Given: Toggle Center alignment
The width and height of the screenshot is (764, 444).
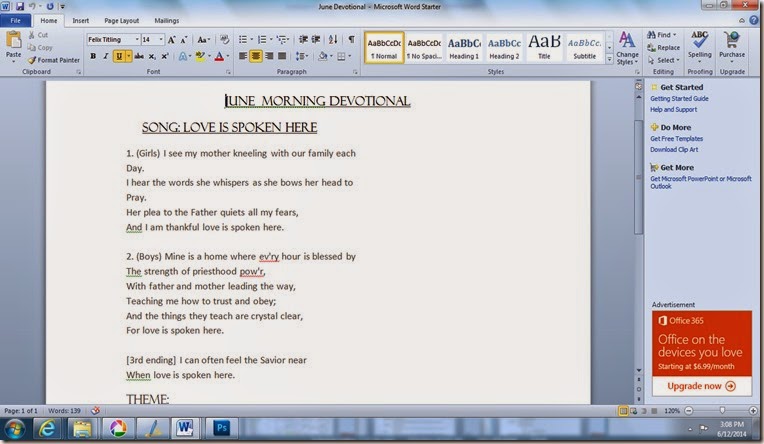Looking at the screenshot, I should pos(255,57).
